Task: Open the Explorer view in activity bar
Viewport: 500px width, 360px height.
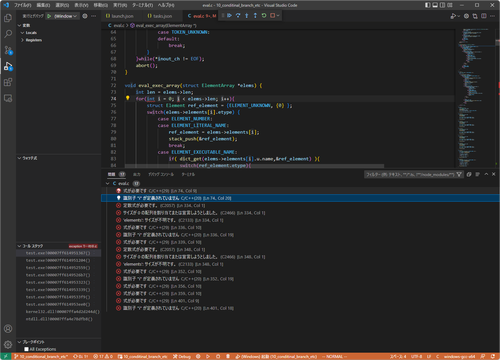Action: [8, 18]
